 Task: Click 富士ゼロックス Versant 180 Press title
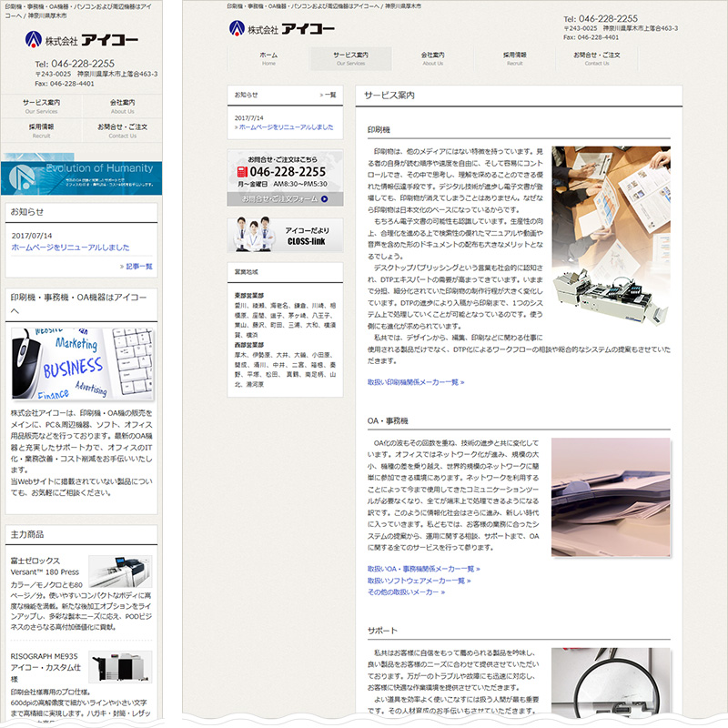[x=45, y=566]
